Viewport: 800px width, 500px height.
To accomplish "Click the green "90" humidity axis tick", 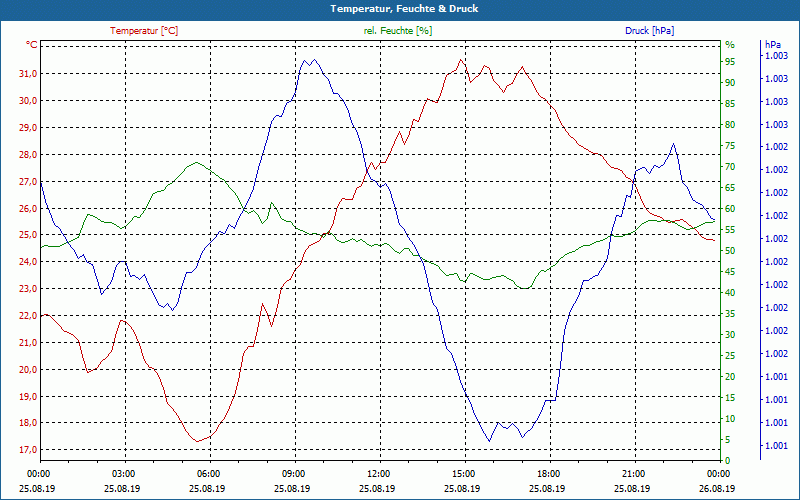I will [730, 83].
